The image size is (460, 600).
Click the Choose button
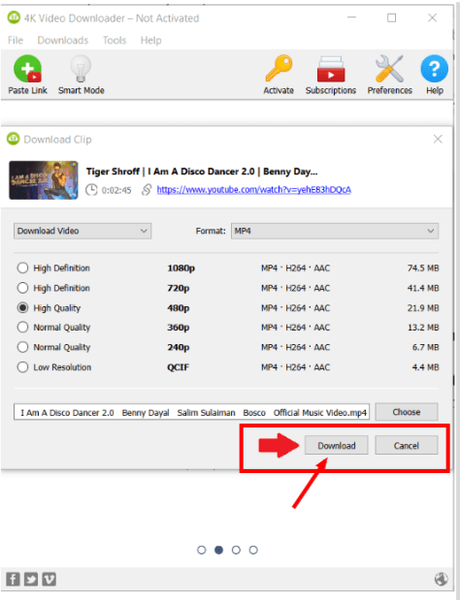pyautogui.click(x=406, y=412)
